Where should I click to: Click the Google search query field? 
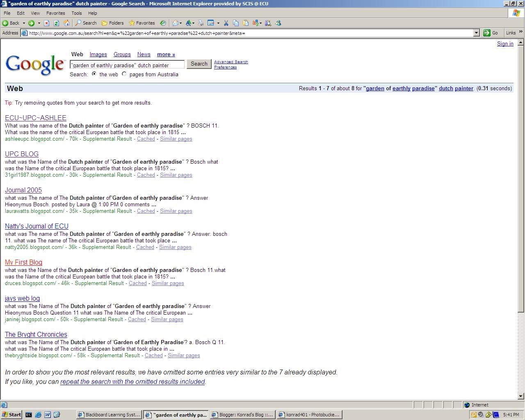point(127,65)
